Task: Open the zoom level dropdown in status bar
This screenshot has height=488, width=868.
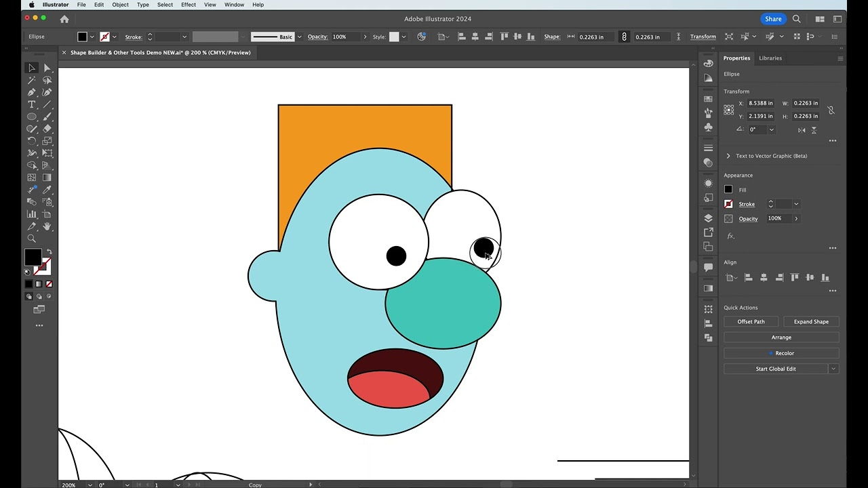Action: (x=90, y=485)
